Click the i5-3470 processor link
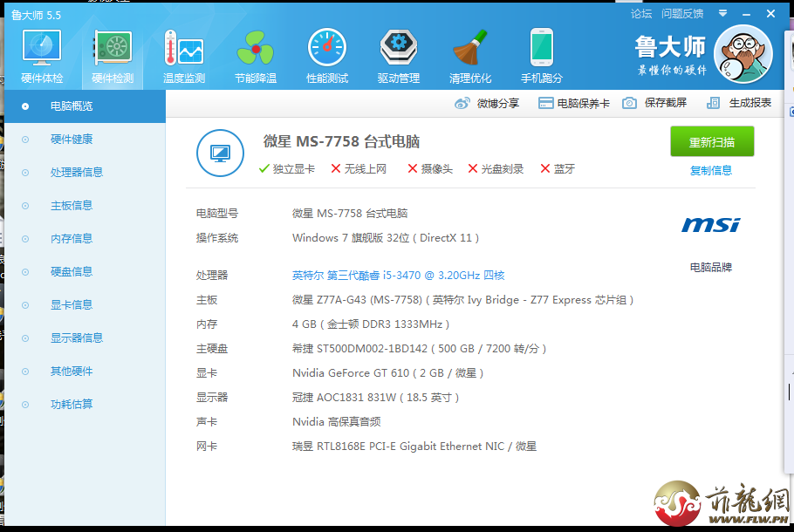 pyautogui.click(x=399, y=276)
